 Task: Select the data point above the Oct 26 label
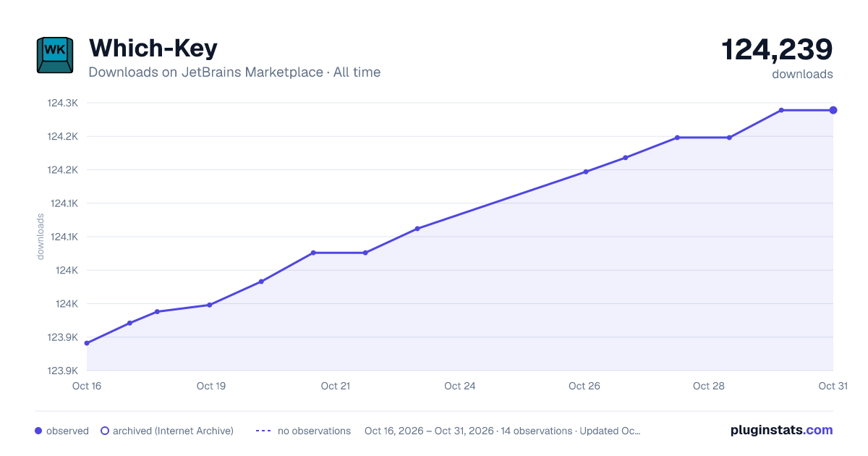(586, 172)
